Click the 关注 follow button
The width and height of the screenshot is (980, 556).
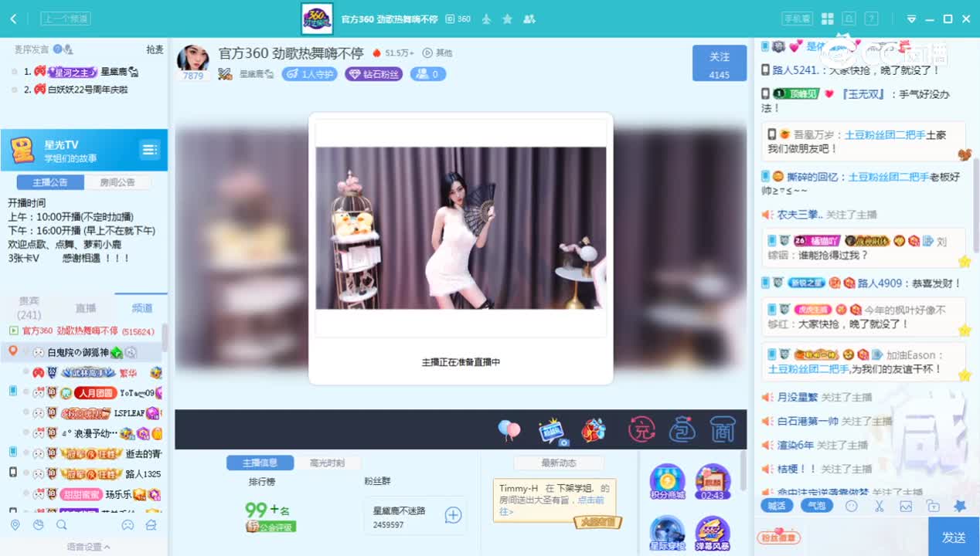(720, 63)
